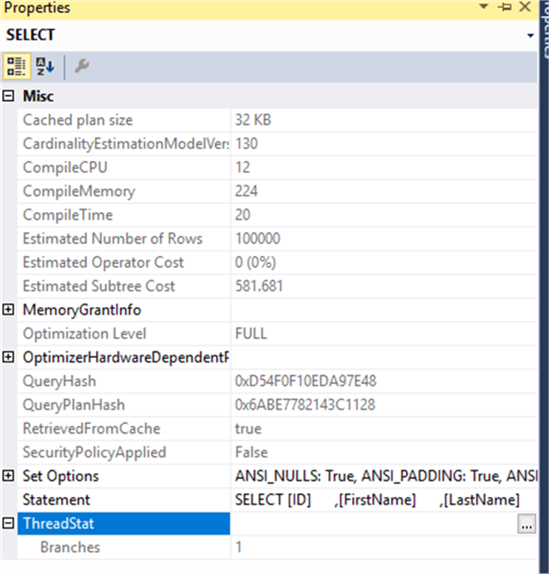Viewport: 549px width, 574px height.
Task: Click the ANSI_NULLS Set Options value
Action: [x=386, y=476]
